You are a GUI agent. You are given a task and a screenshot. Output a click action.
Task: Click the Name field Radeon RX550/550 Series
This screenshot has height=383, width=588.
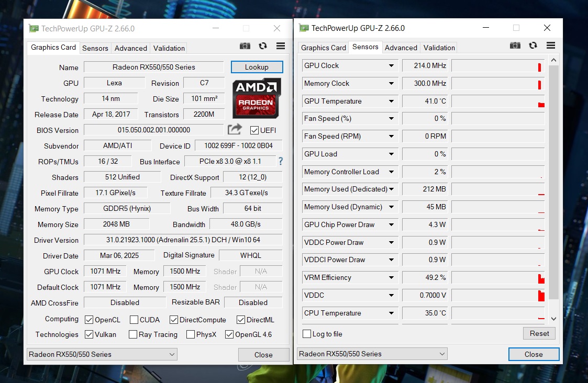[x=154, y=67]
